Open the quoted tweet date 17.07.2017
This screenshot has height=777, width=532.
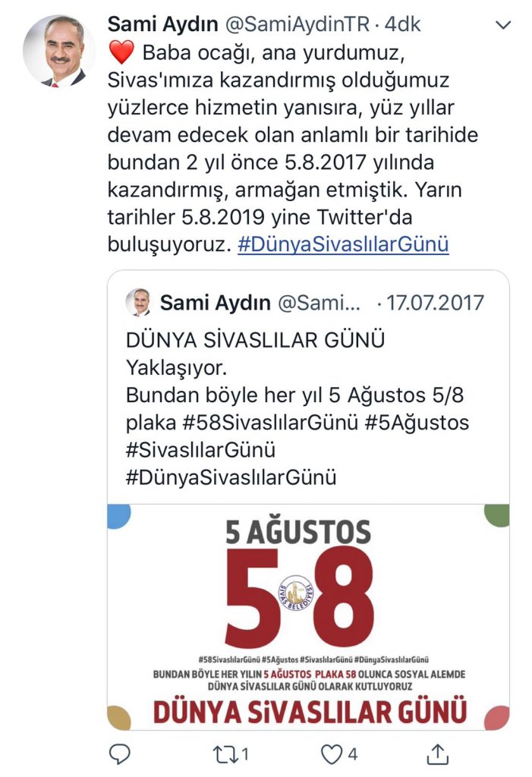tap(435, 303)
